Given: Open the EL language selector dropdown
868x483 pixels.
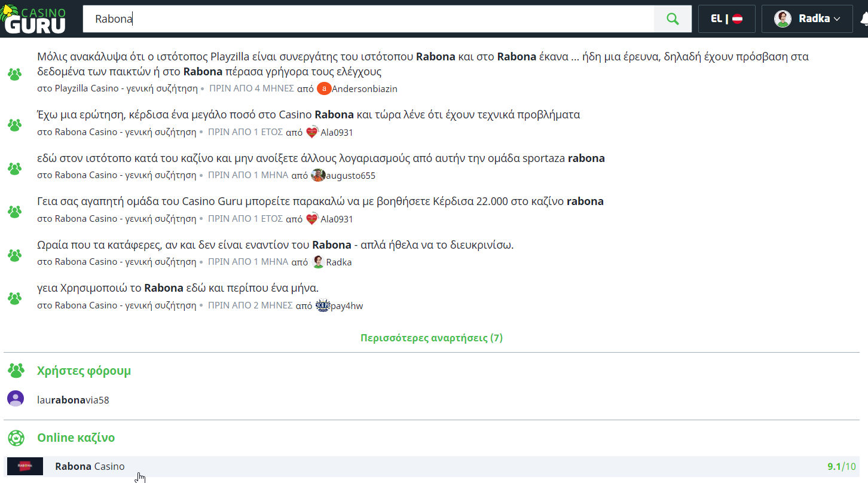Looking at the screenshot, I should click(x=726, y=19).
